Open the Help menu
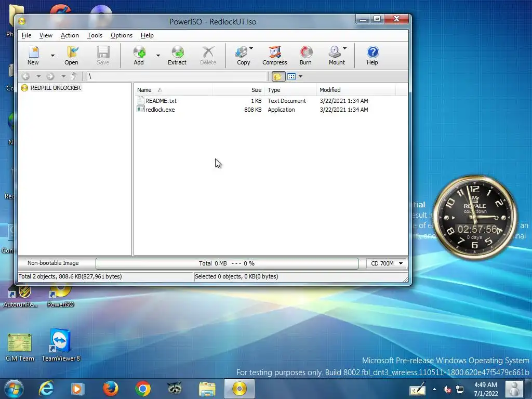532x399 pixels. point(147,35)
